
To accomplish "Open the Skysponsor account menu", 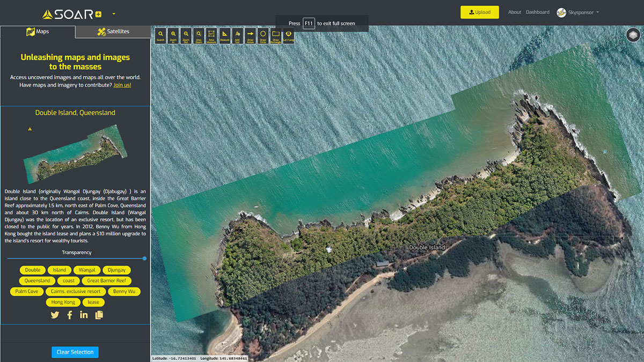I will (577, 12).
